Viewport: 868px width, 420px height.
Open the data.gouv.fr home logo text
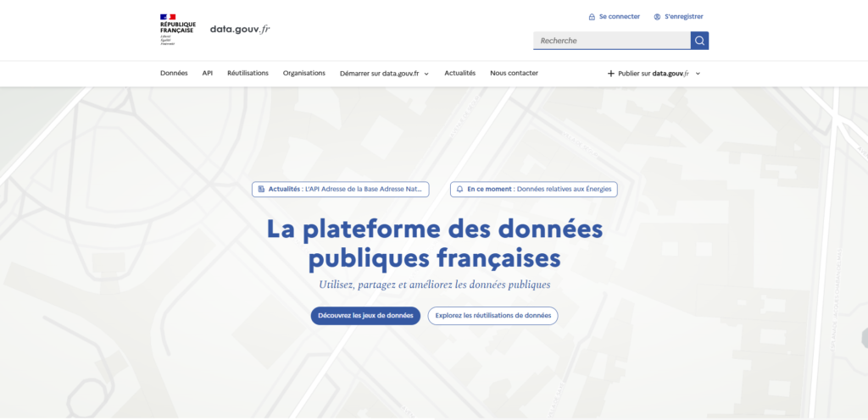point(240,30)
